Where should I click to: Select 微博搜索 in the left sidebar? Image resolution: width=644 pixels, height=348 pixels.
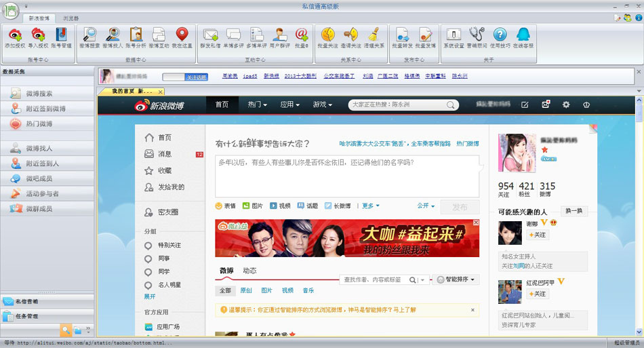[47, 94]
